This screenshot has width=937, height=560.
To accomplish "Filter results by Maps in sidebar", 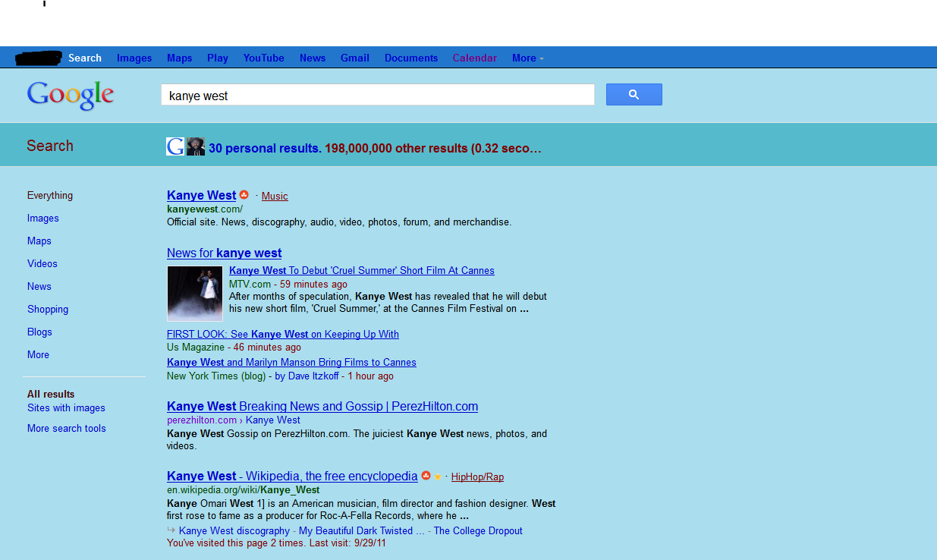I will click(39, 241).
